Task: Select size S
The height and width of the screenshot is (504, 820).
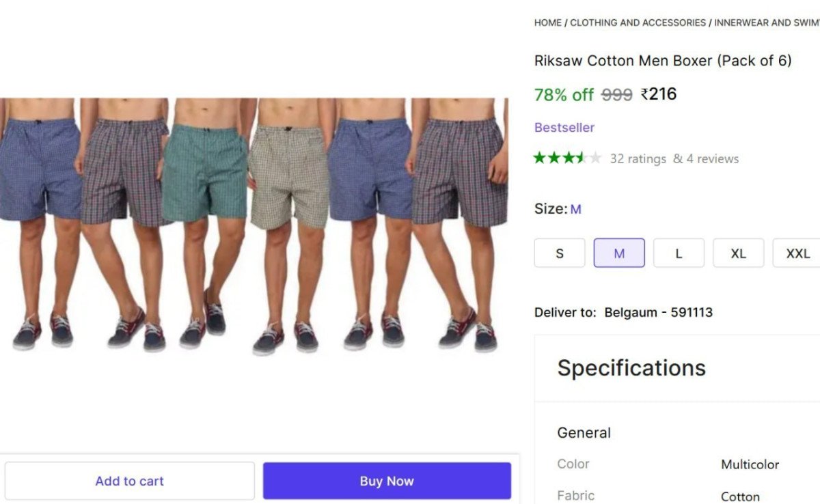Action: (560, 253)
